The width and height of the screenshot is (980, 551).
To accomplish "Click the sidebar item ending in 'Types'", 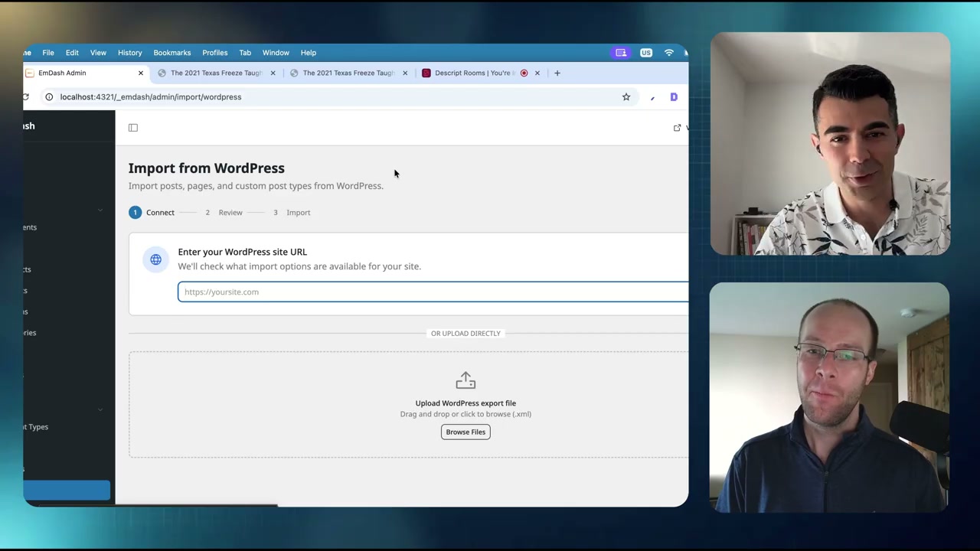I will click(36, 427).
